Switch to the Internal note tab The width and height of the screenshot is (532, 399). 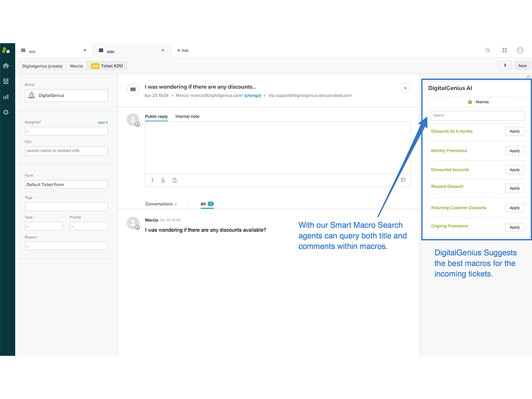pos(187,116)
